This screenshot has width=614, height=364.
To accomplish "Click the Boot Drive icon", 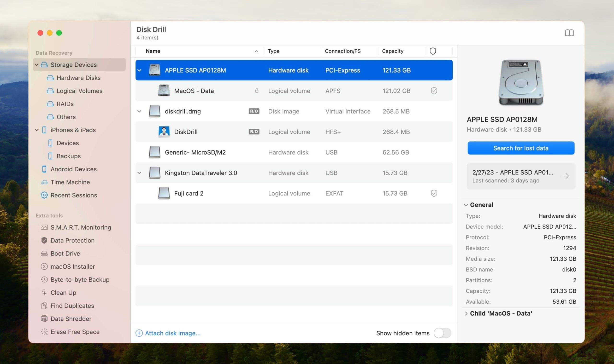I will pyautogui.click(x=43, y=254).
